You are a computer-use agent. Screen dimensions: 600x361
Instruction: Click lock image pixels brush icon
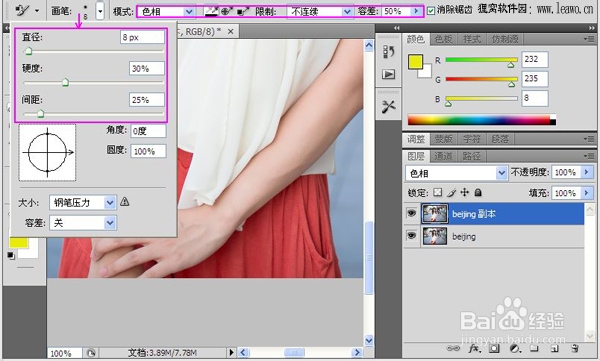(452, 193)
